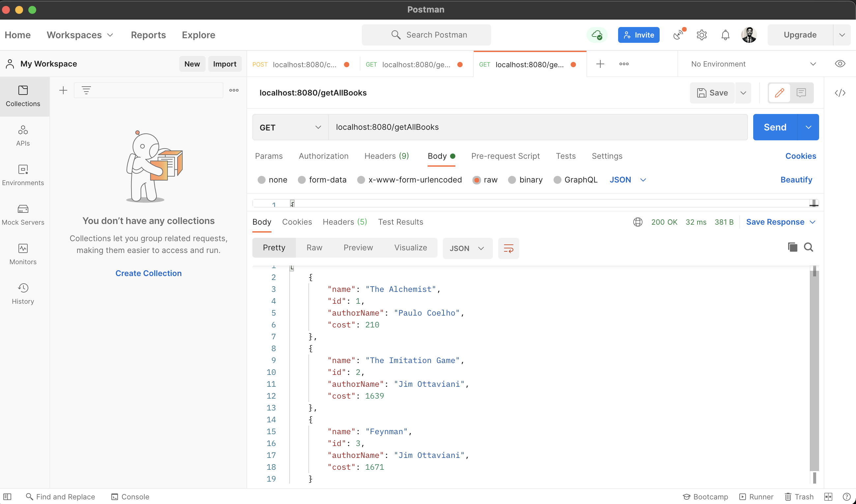
Task: Expand the Save Response dropdown
Action: [x=780, y=222]
